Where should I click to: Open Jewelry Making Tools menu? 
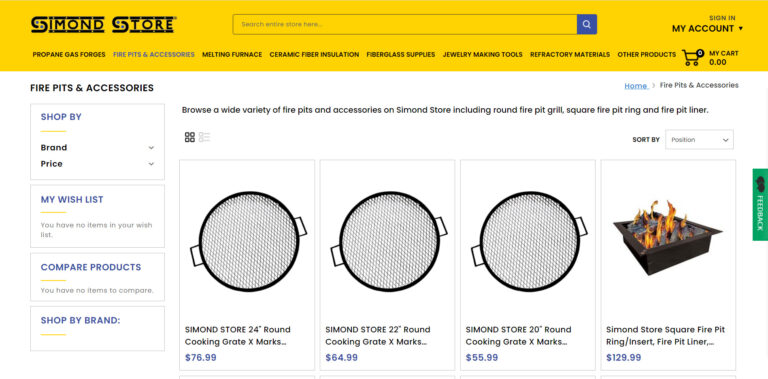point(482,54)
